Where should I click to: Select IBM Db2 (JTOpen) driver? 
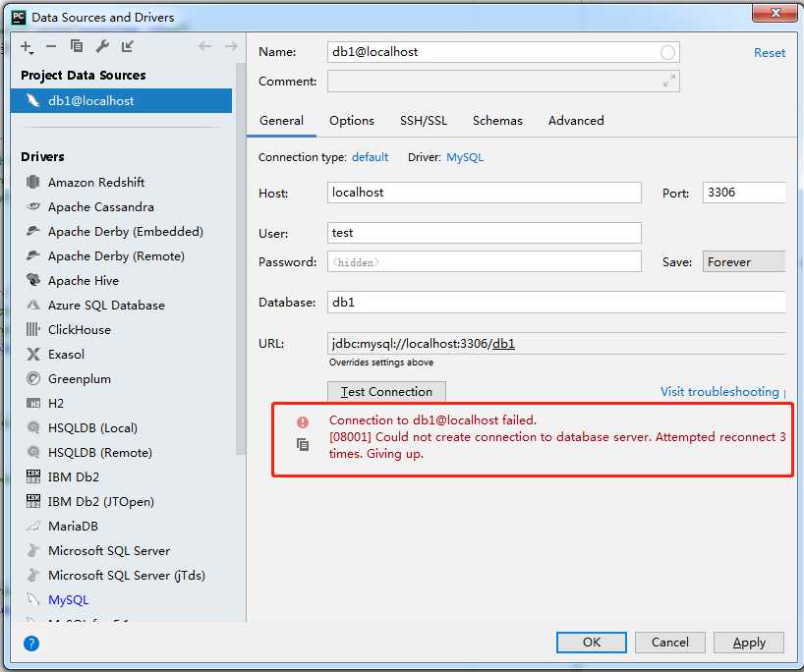click(x=89, y=502)
